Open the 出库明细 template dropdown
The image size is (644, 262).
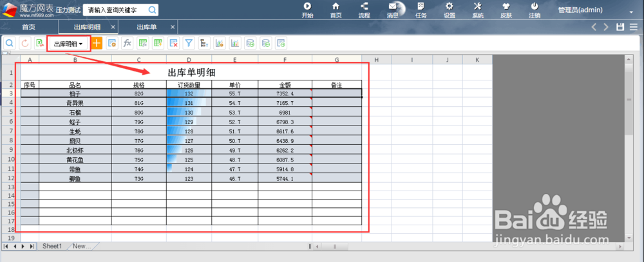click(x=69, y=44)
